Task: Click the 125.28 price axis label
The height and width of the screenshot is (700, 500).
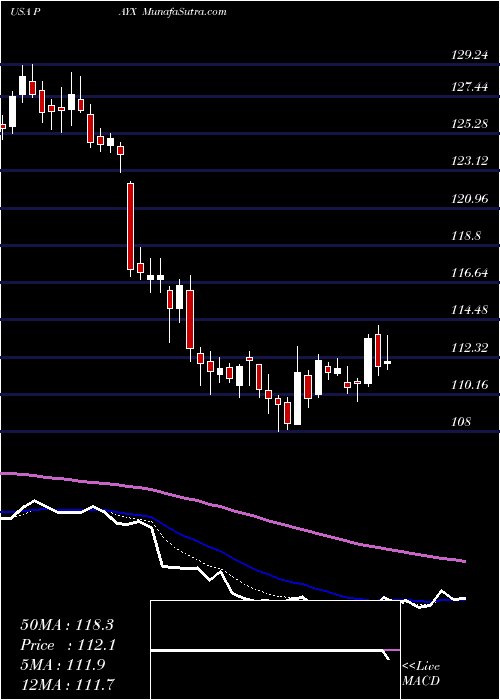Action: pos(470,124)
